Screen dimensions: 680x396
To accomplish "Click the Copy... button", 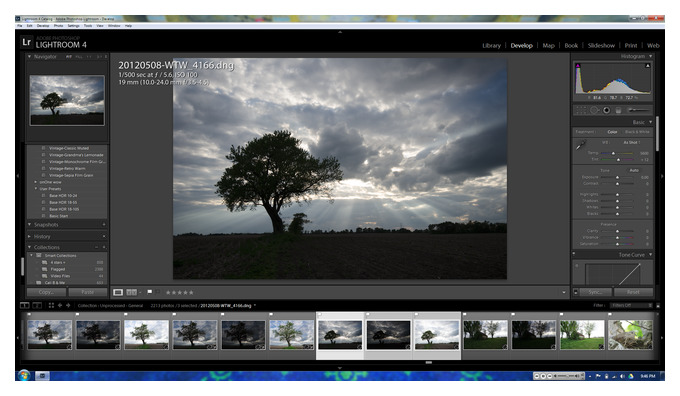I will point(46,292).
